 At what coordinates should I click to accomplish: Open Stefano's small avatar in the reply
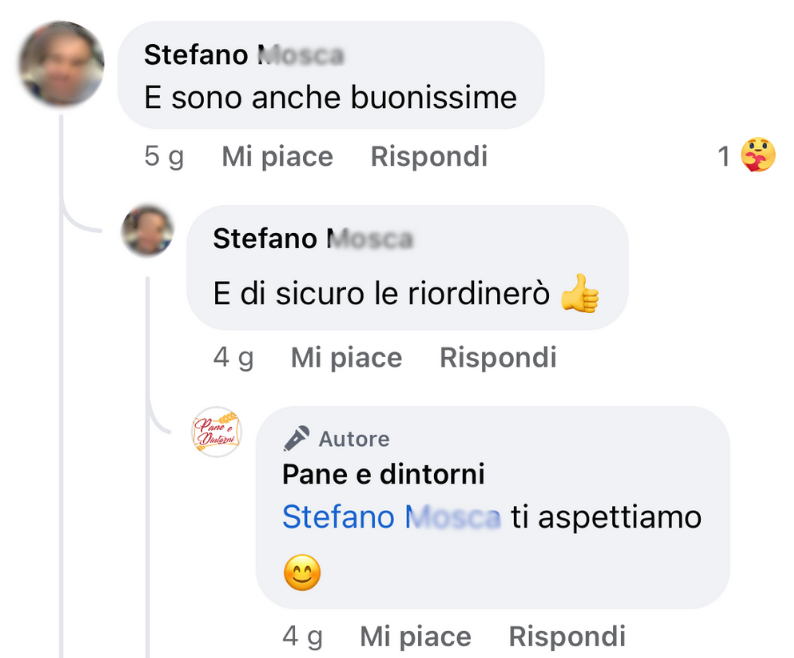148,231
